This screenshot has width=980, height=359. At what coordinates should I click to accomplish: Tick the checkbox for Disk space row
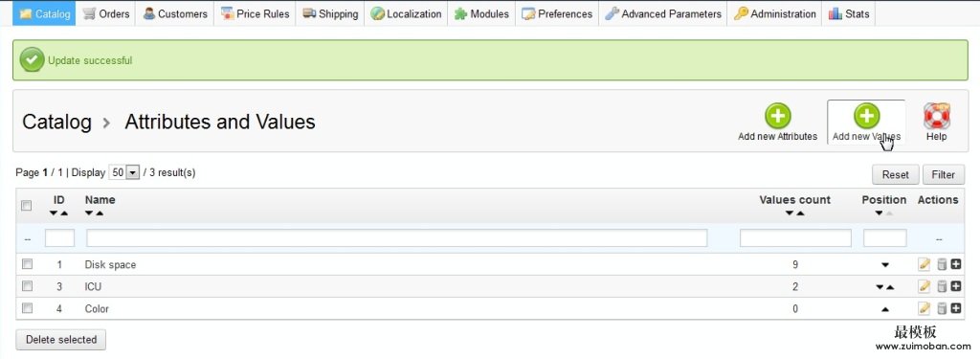pyautogui.click(x=27, y=264)
